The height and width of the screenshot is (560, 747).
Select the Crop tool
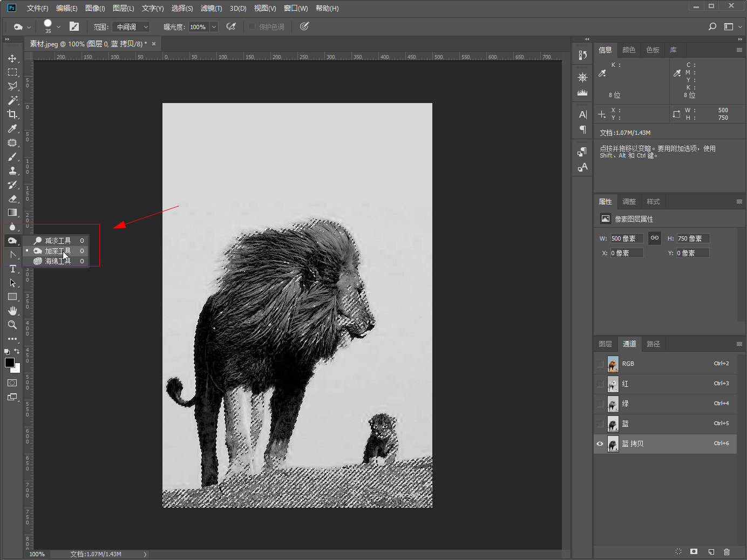click(12, 114)
